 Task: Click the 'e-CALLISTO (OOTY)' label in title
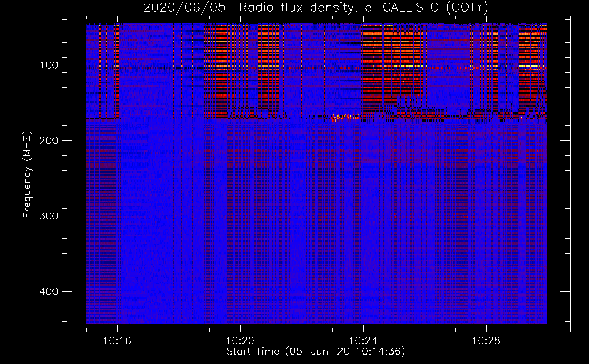click(x=427, y=8)
